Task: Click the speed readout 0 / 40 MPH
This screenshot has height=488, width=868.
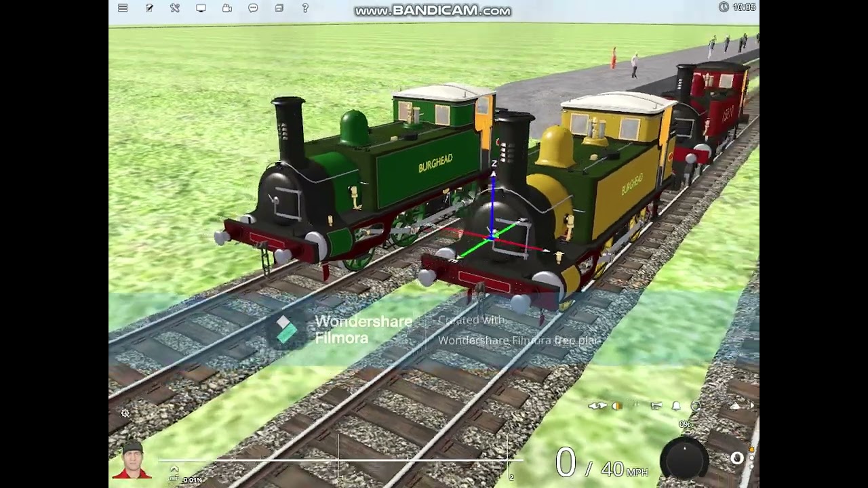Action: pyautogui.click(x=601, y=464)
